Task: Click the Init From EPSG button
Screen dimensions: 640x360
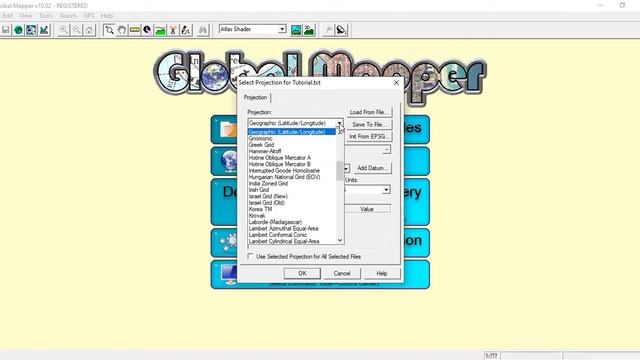Action: click(369, 136)
